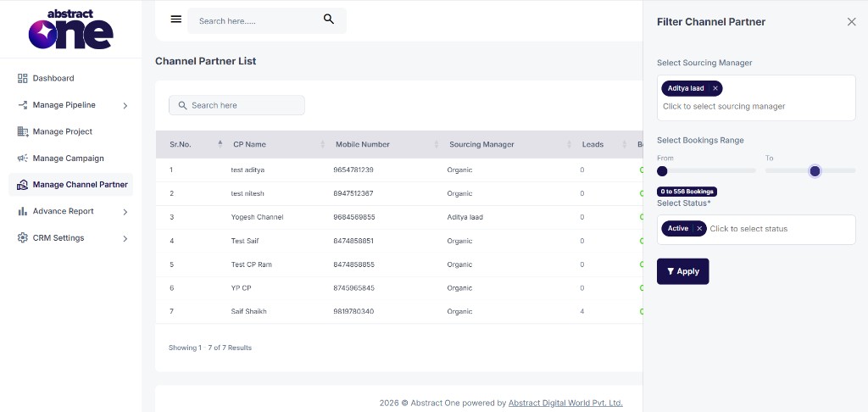Click the Abstract One logo
Screen dimensions: 868x412
pyautogui.click(x=71, y=29)
